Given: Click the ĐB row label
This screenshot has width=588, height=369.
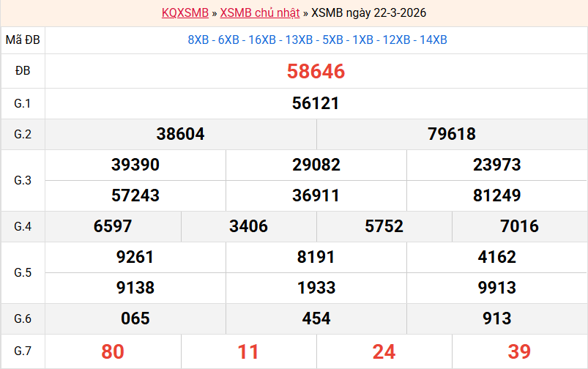Looking at the screenshot, I should pos(23,71).
